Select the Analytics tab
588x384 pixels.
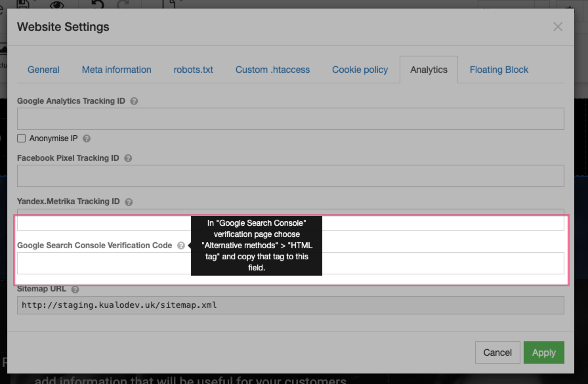tap(429, 70)
